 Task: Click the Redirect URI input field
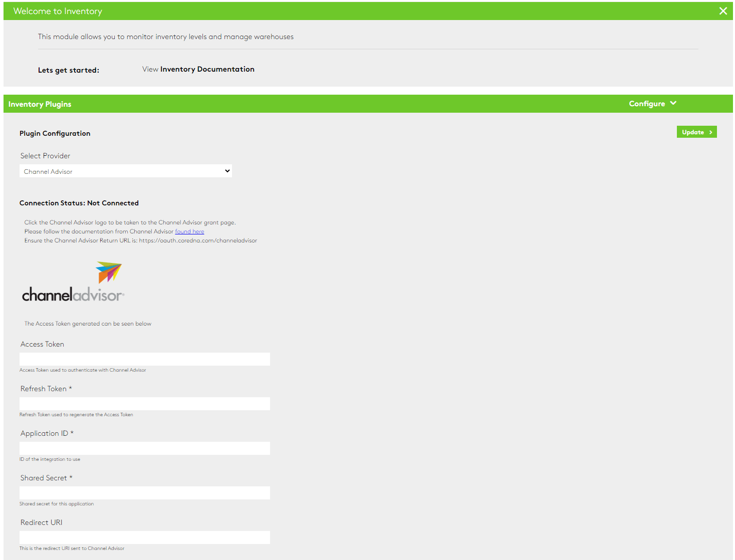point(144,537)
